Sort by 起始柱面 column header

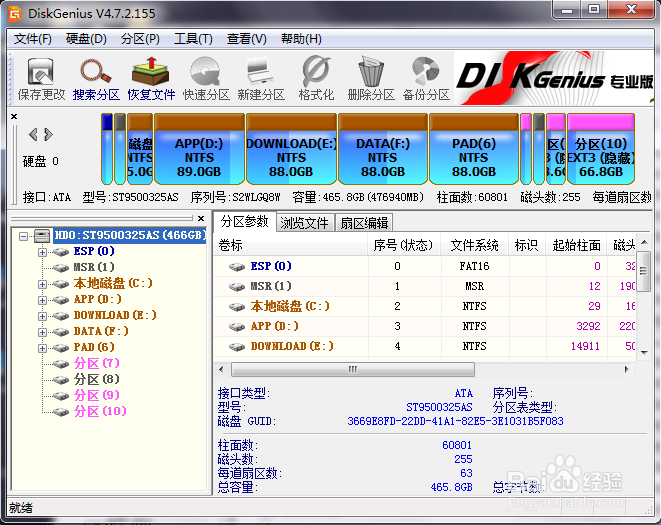coord(576,245)
